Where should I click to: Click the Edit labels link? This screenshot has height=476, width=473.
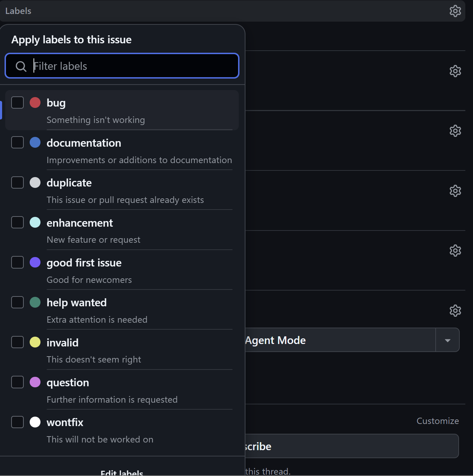pyautogui.click(x=122, y=473)
